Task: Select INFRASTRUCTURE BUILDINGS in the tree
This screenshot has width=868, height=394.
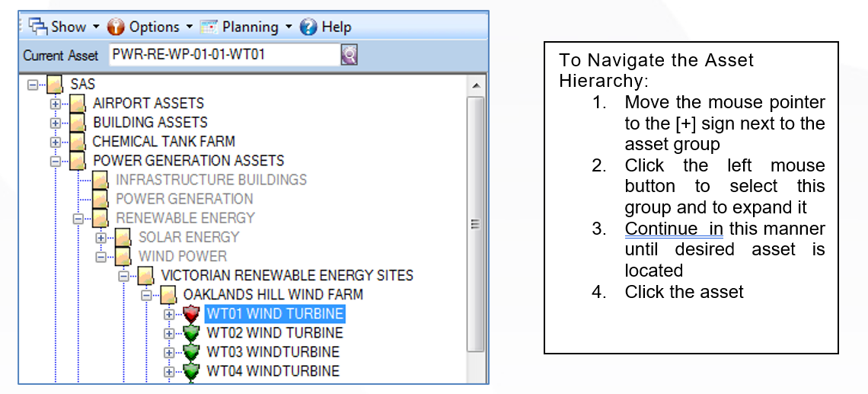Action: pyautogui.click(x=211, y=180)
